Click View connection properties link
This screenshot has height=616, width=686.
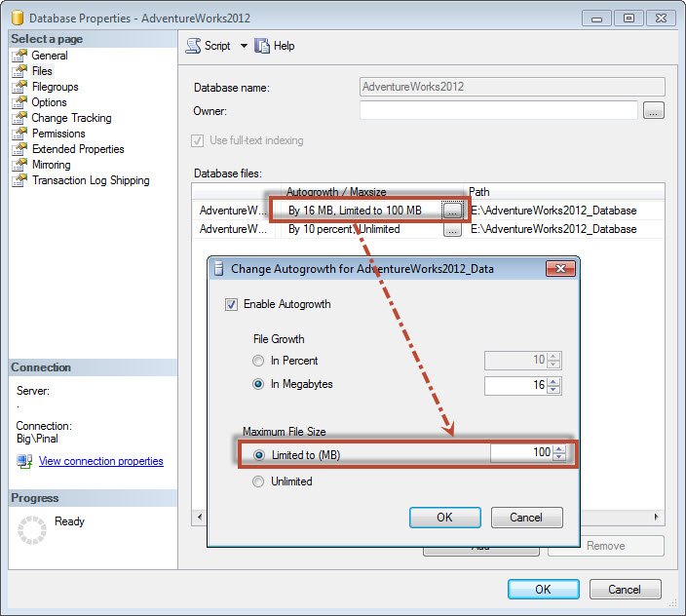tap(101, 461)
